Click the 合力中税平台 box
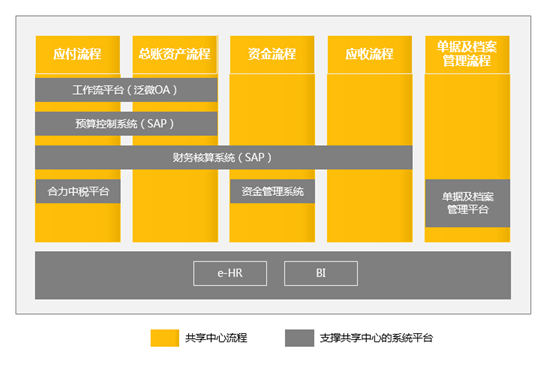The image size is (558, 366). click(x=78, y=191)
